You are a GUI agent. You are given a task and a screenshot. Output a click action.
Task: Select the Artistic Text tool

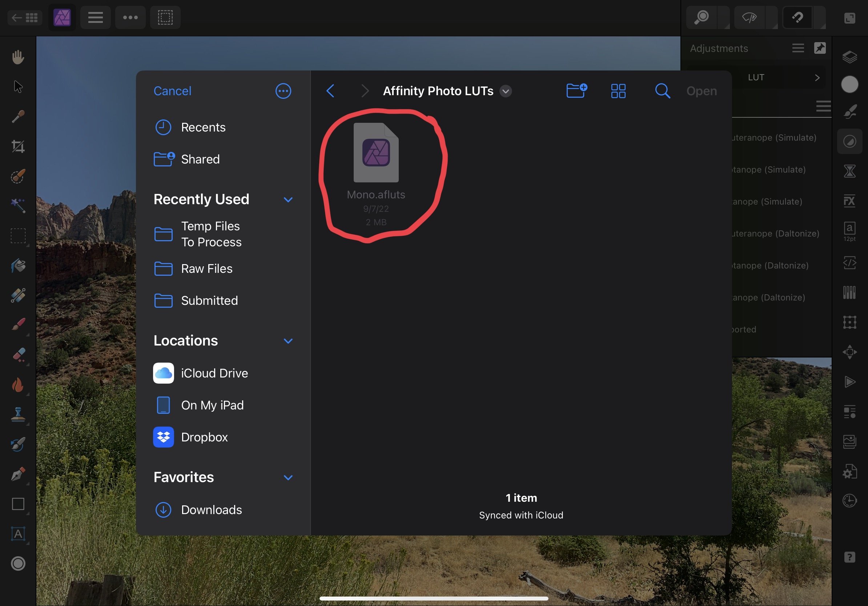(18, 534)
